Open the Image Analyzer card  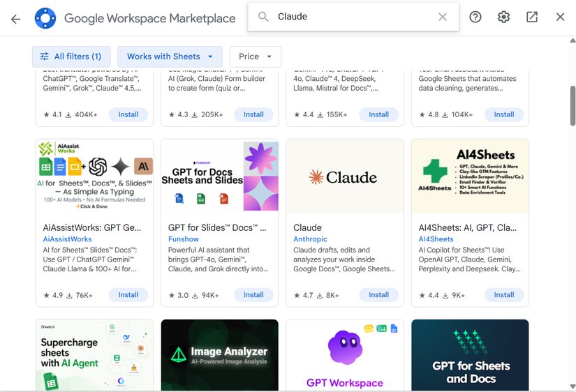click(x=220, y=355)
